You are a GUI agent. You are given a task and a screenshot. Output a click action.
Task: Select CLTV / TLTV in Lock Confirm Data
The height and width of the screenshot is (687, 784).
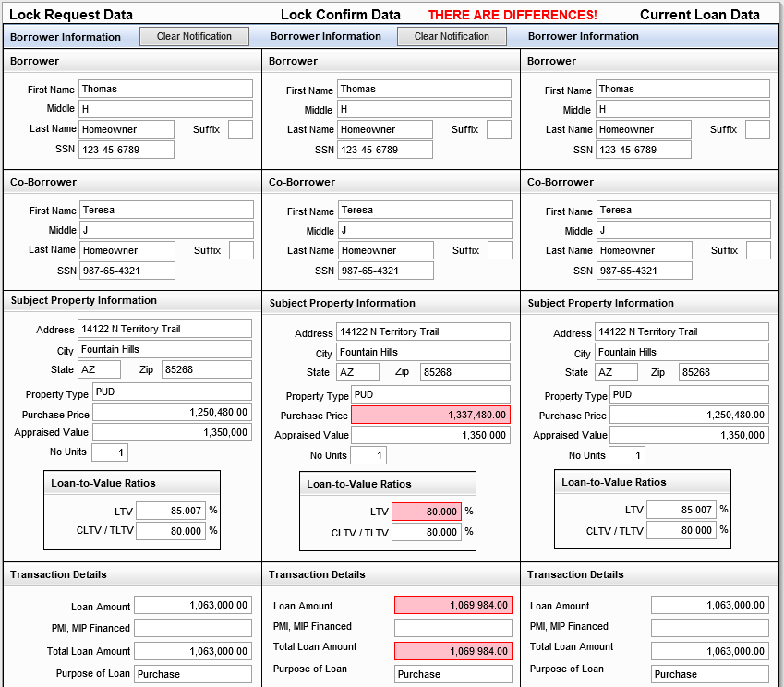pos(427,532)
